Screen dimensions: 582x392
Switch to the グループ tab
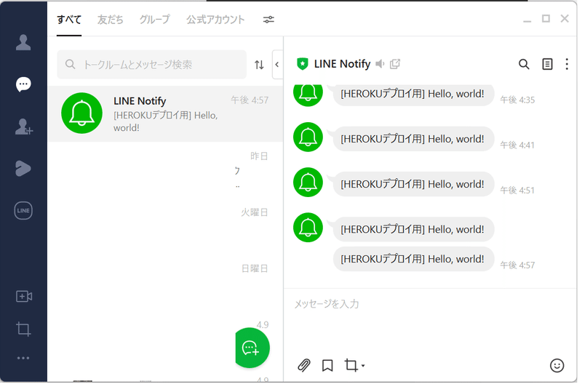click(155, 20)
